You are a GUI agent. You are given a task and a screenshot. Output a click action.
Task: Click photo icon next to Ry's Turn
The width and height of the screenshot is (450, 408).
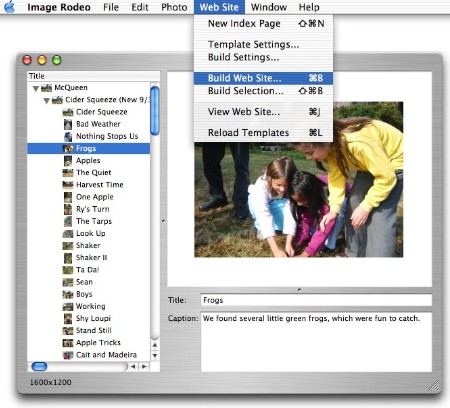pyautogui.click(x=68, y=209)
